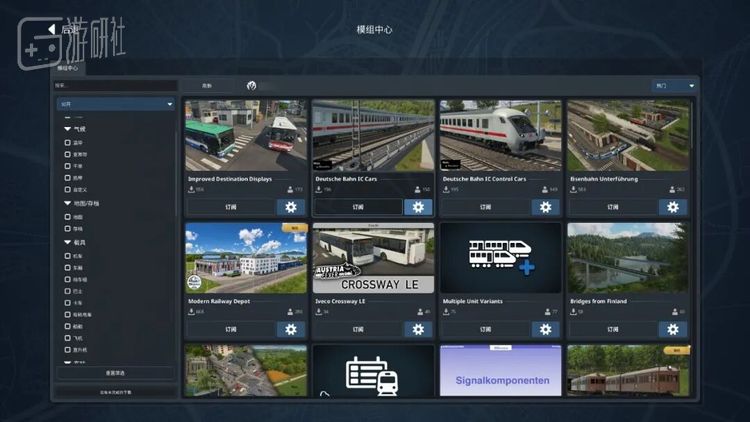Collapse the 载具 filter group
Image resolution: width=750 pixels, height=422 pixels.
(67, 242)
